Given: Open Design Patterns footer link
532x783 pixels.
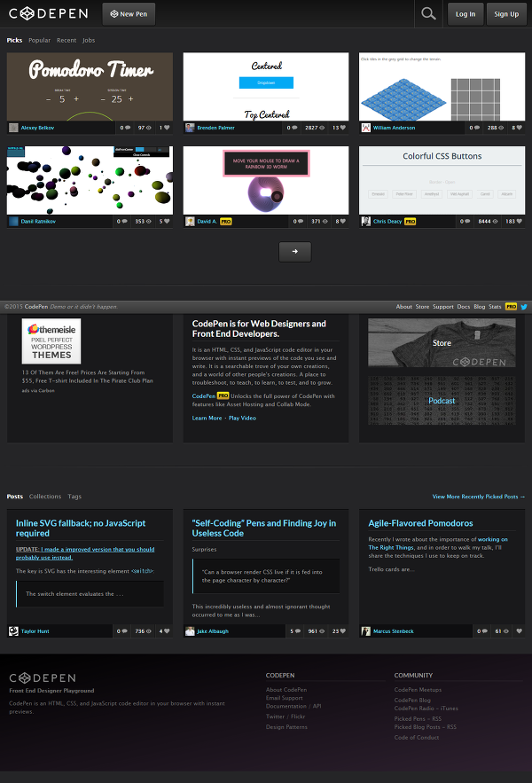Looking at the screenshot, I should pyautogui.click(x=286, y=727).
